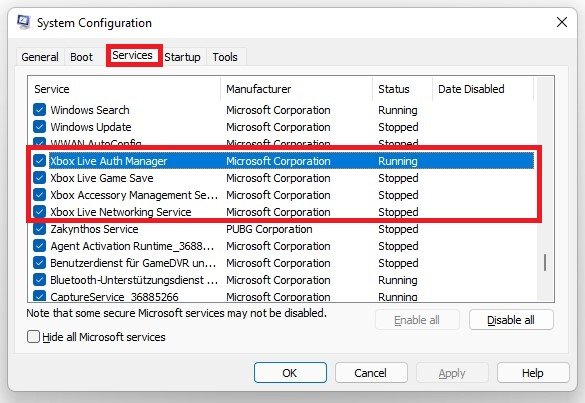Image resolution: width=585 pixels, height=403 pixels.
Task: Click the System Configuration title bar icon
Action: pos(24,22)
